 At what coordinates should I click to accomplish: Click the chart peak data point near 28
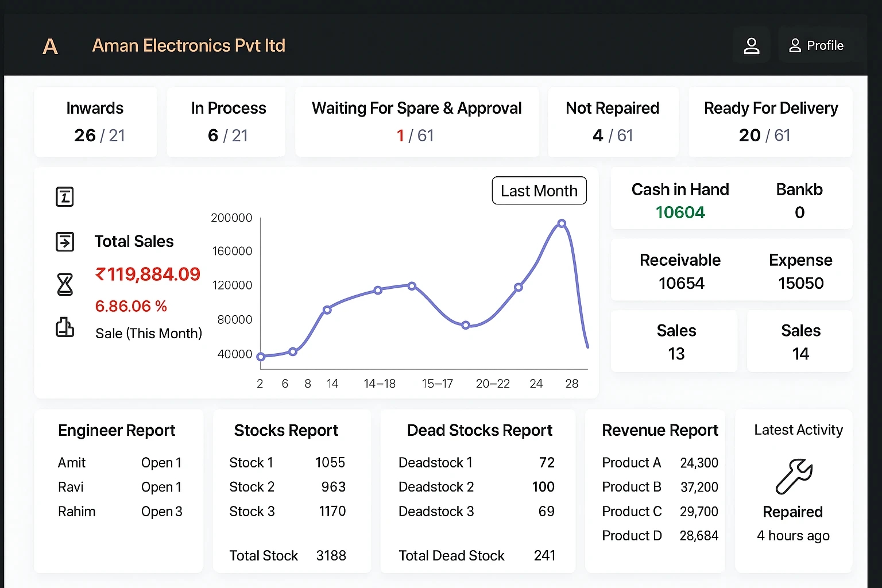(x=562, y=223)
